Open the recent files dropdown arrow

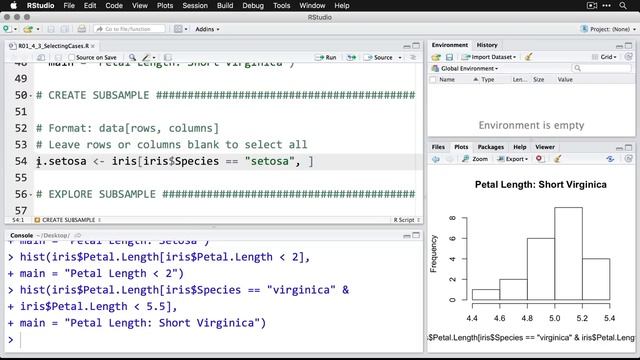click(x=38, y=29)
